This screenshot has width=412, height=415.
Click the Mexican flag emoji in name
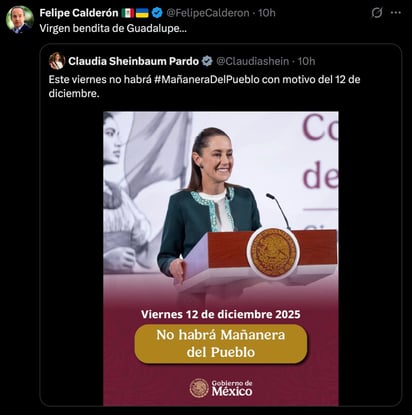click(128, 13)
